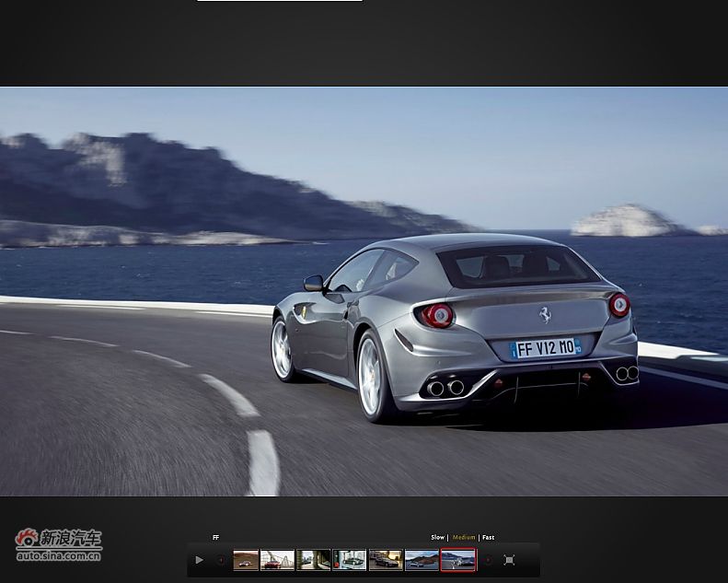Screen dimensions: 728x583
Task: Open the first thumbnail in the strip
Action: (x=246, y=560)
